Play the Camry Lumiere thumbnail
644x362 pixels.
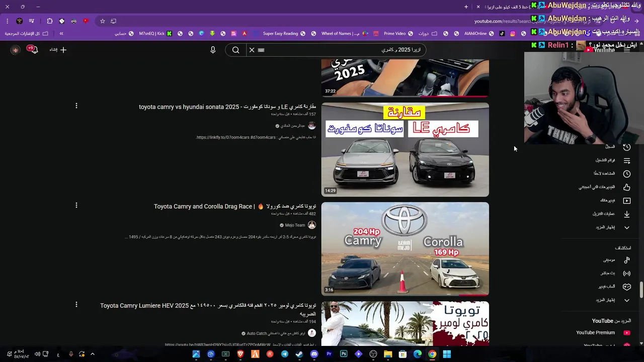click(405, 324)
